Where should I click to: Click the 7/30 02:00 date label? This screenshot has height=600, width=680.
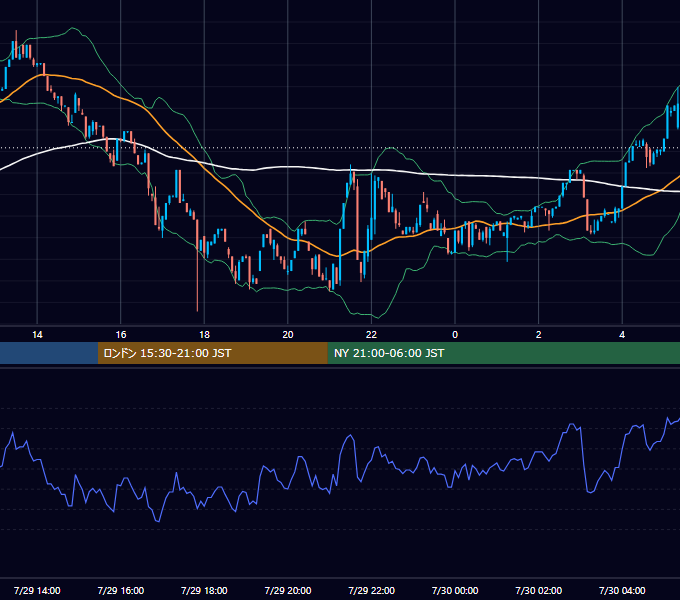(539, 590)
